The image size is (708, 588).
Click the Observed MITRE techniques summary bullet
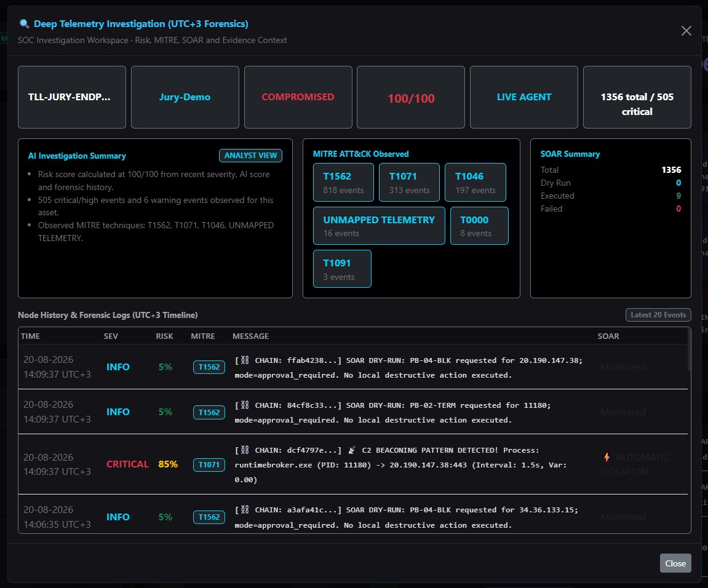coord(156,231)
